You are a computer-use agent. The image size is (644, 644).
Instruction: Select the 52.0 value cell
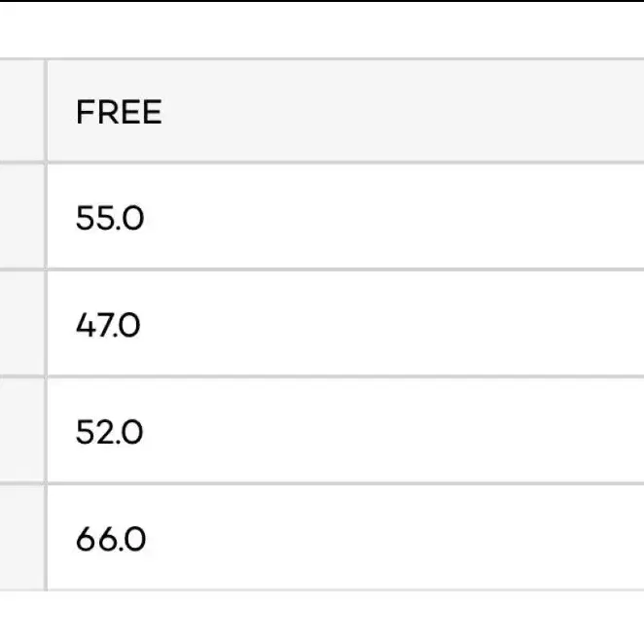(345, 430)
